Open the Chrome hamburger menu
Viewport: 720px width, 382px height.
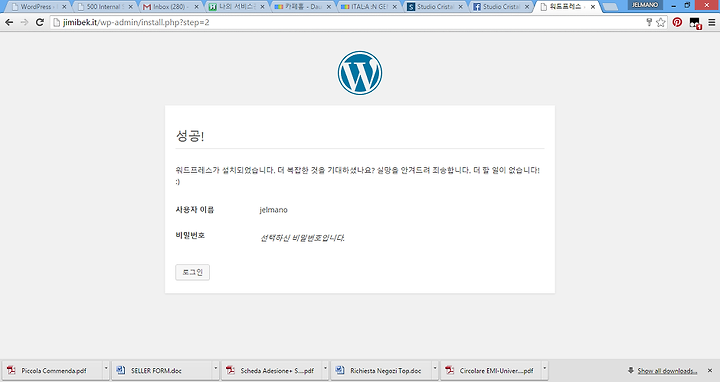pyautogui.click(x=711, y=22)
